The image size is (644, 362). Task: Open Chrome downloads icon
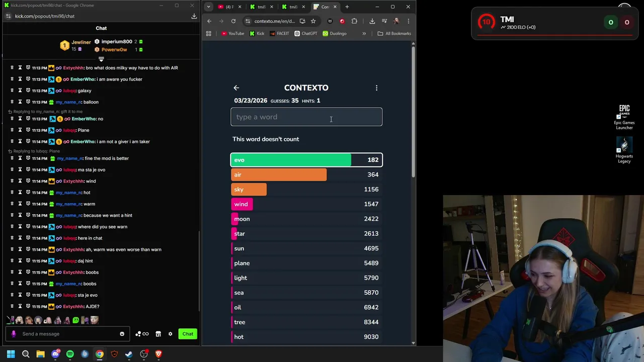coord(372,21)
